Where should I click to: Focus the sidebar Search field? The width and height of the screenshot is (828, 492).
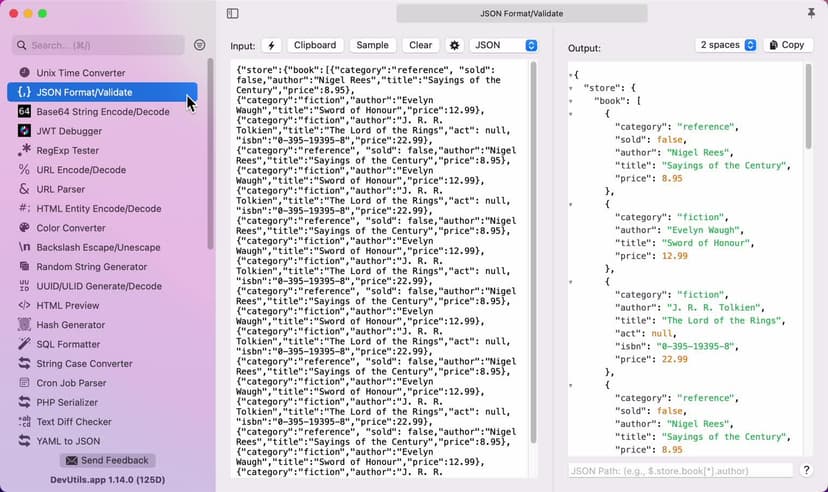tap(98, 45)
